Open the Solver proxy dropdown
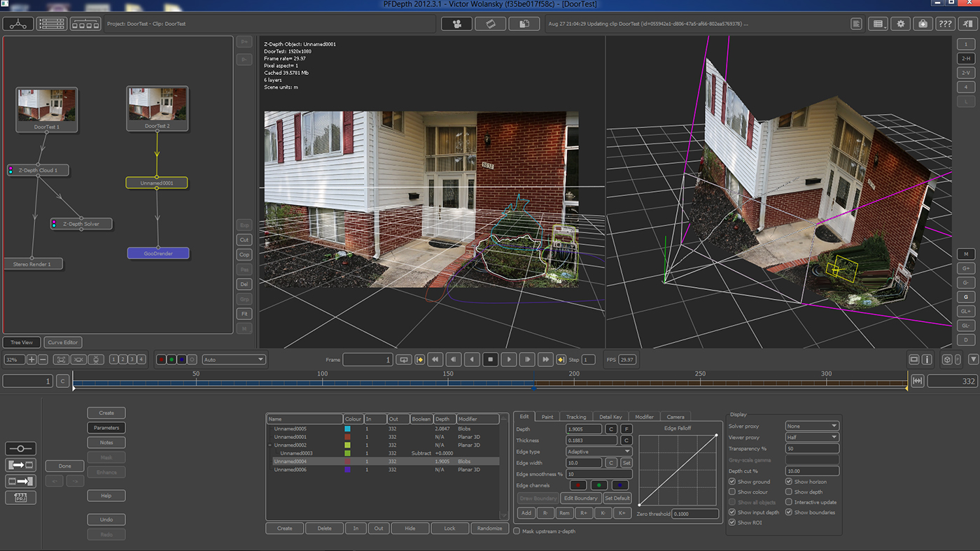Screen dimensions: 980x551 (812, 426)
